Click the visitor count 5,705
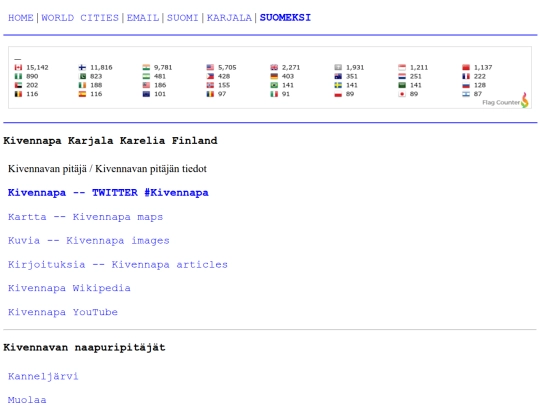The image size is (540, 405). [x=227, y=68]
